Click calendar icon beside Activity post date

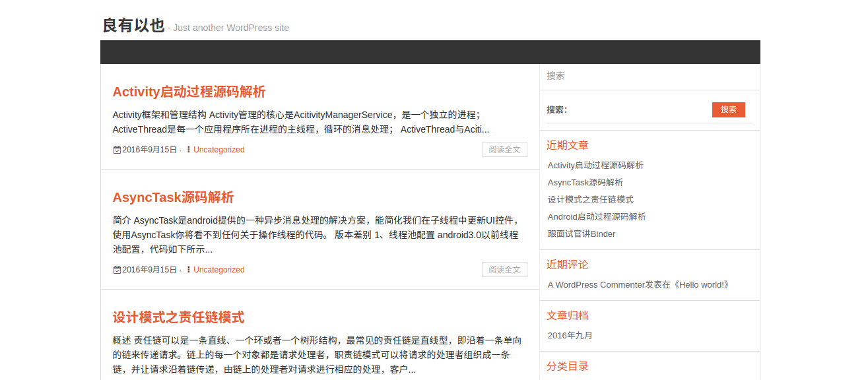117,150
